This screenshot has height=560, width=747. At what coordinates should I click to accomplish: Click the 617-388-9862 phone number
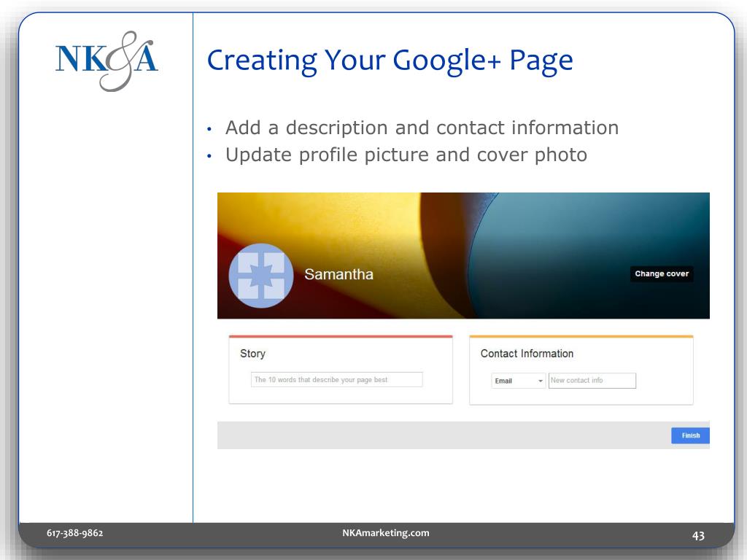[x=75, y=533]
